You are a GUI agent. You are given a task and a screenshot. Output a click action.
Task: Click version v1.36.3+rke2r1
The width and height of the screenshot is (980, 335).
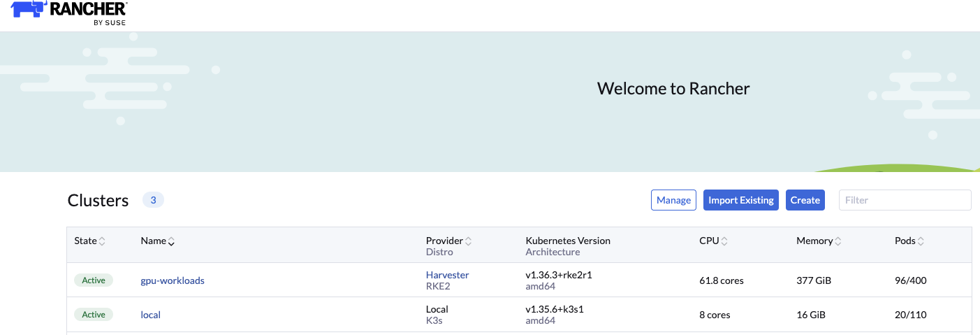point(559,275)
